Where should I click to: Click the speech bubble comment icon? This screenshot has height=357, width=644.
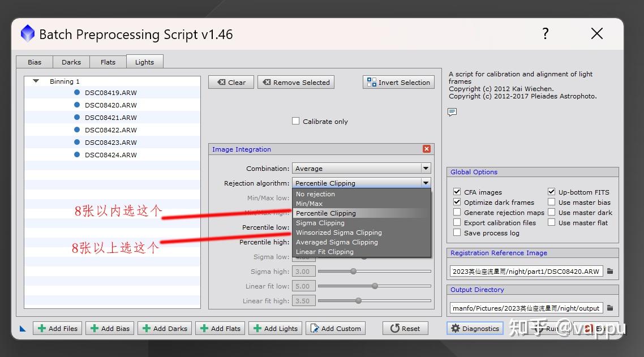coord(452,112)
